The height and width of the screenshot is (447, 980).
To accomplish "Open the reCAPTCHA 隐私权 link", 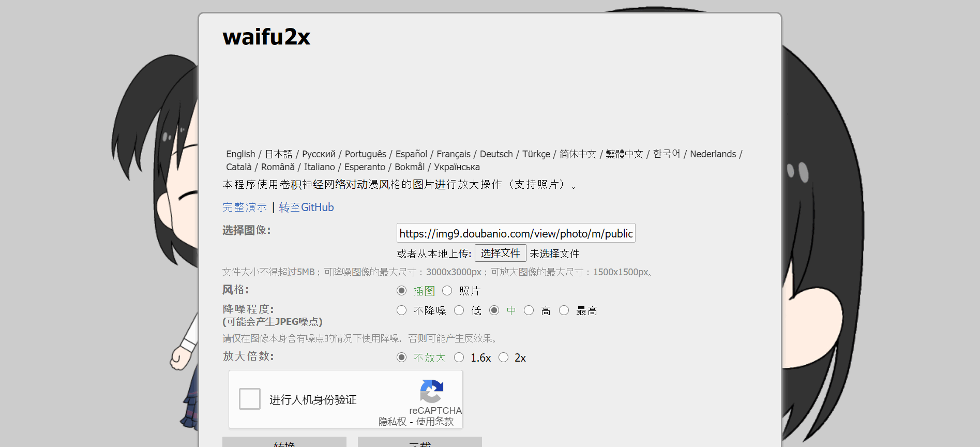I will click(393, 422).
